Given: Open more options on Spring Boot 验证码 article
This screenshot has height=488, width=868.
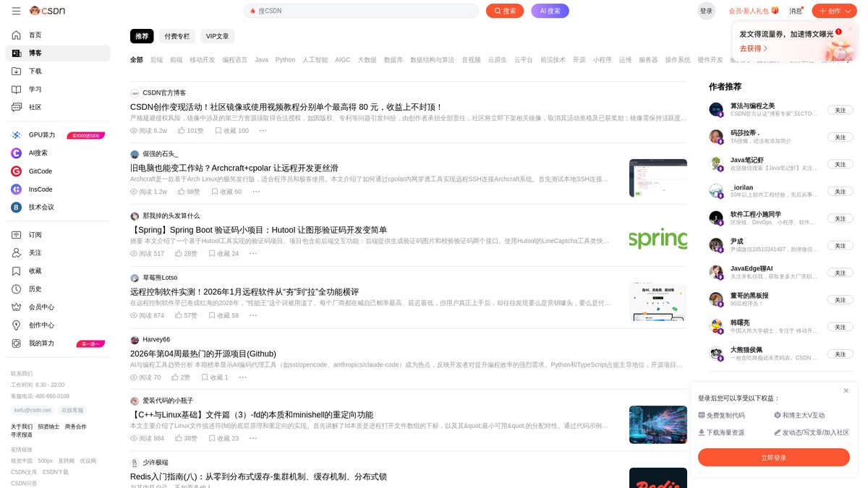Looking at the screenshot, I should coord(253,254).
